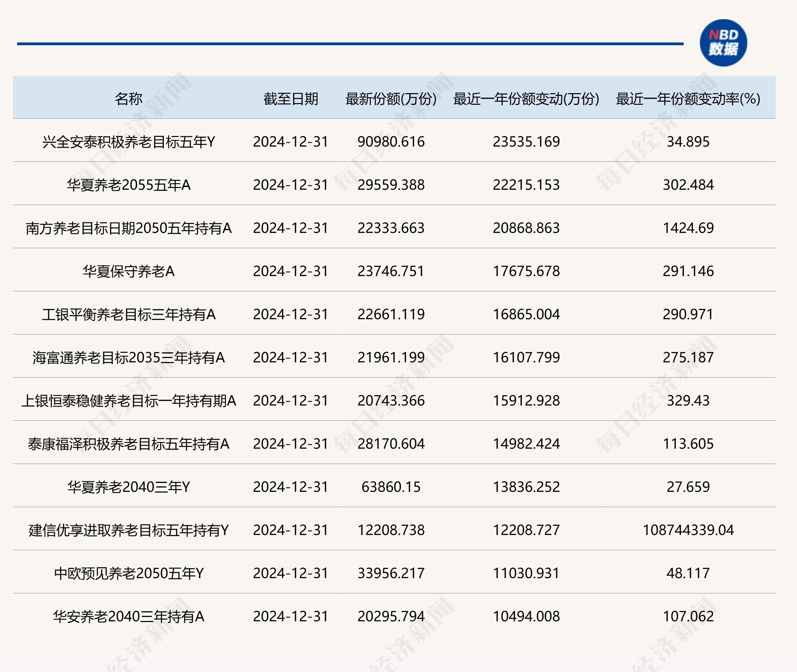
Task: Select the fund name 华夏养老2040三年Y
Action: [128, 487]
